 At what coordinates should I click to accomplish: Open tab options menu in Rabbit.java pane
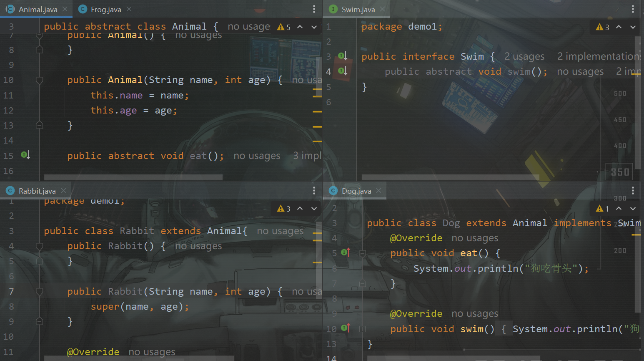click(314, 191)
